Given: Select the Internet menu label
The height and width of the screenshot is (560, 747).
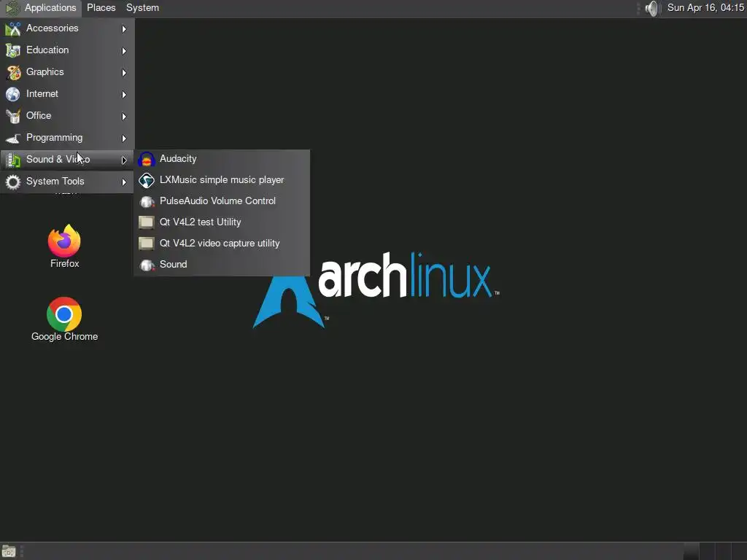Looking at the screenshot, I should coord(42,94).
